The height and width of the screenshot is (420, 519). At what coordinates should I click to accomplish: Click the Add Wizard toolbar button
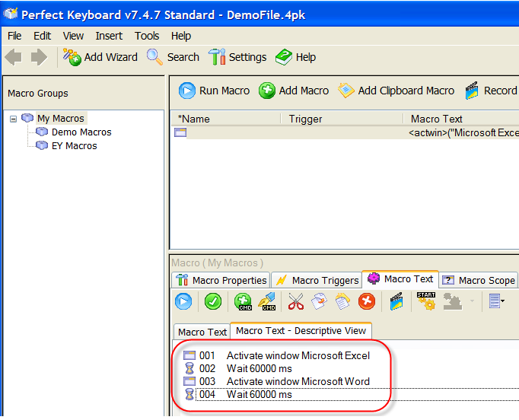(100, 57)
